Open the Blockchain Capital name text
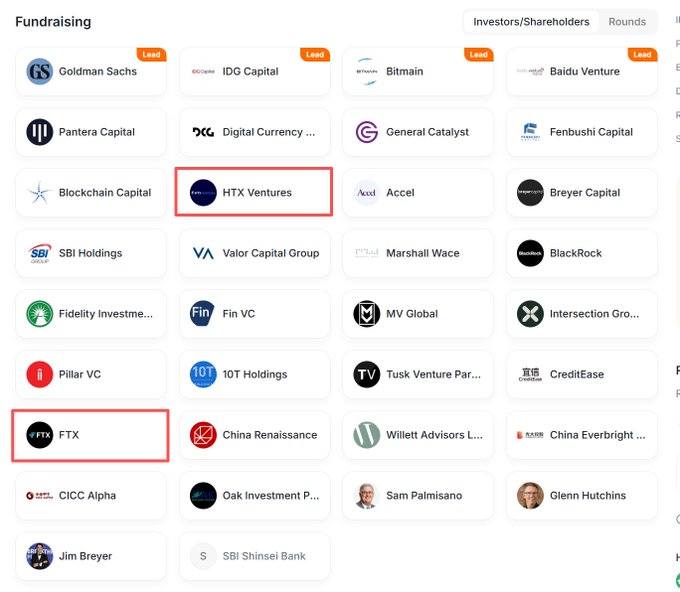 coord(105,193)
